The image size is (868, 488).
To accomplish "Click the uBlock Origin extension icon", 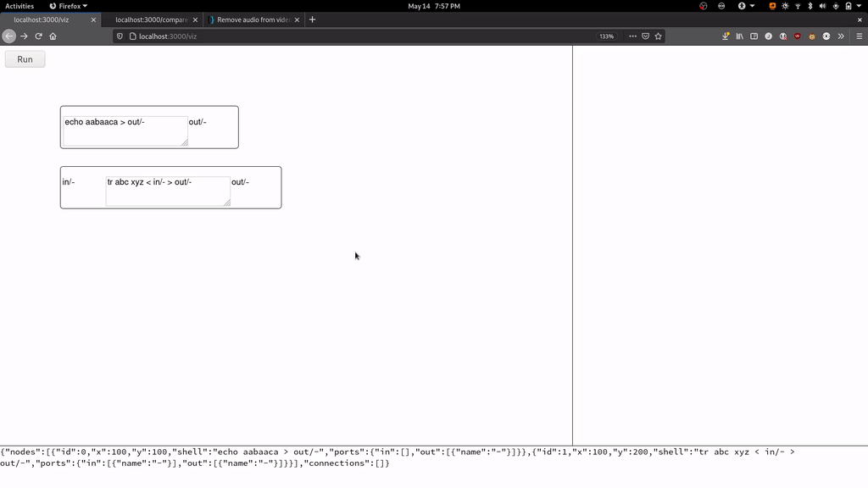I will pos(797,36).
